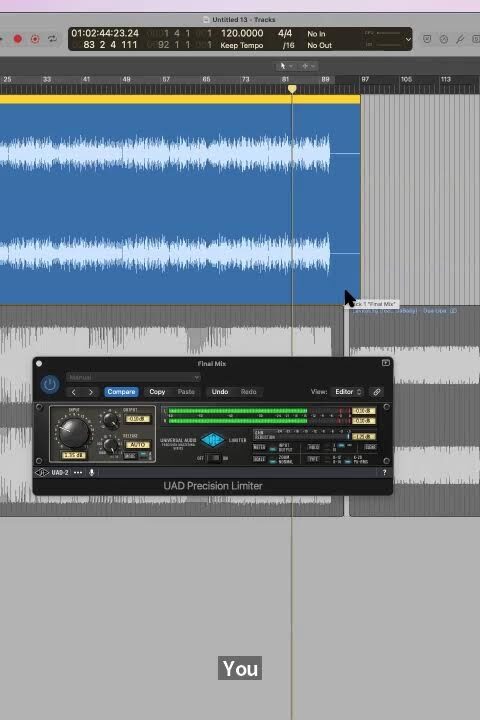
Task: Open the pointer tool menu
Action: [286, 66]
